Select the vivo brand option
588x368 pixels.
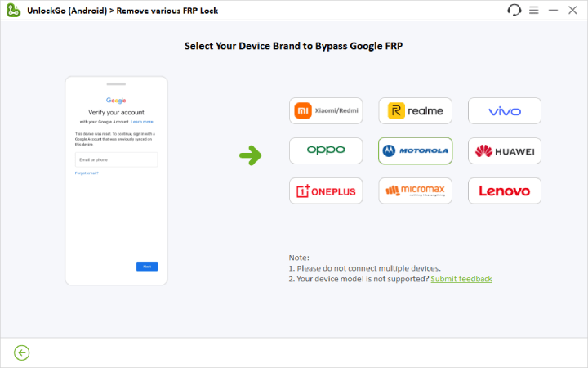[504, 110]
